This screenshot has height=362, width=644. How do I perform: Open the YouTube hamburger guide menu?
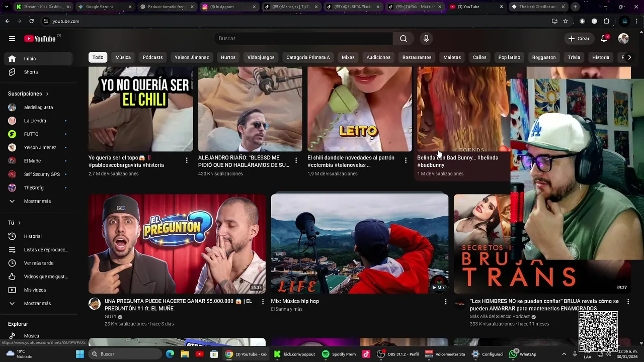pyautogui.click(x=12, y=39)
